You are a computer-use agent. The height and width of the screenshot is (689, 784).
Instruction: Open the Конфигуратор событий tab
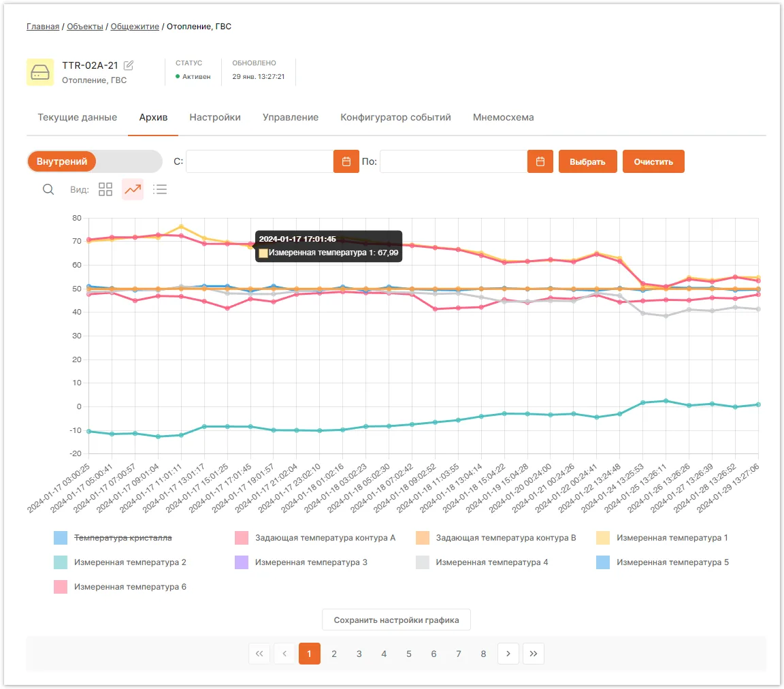pos(395,117)
